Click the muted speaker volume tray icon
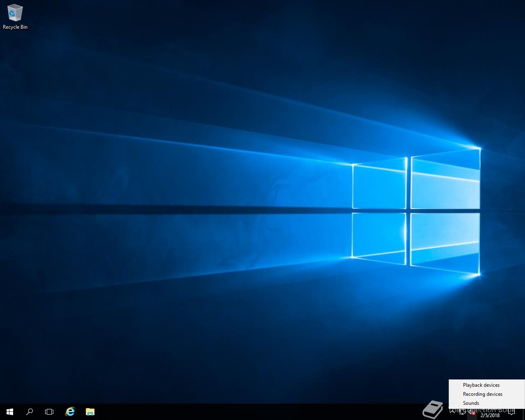Viewport: 525px width, 420px height. coord(472,413)
